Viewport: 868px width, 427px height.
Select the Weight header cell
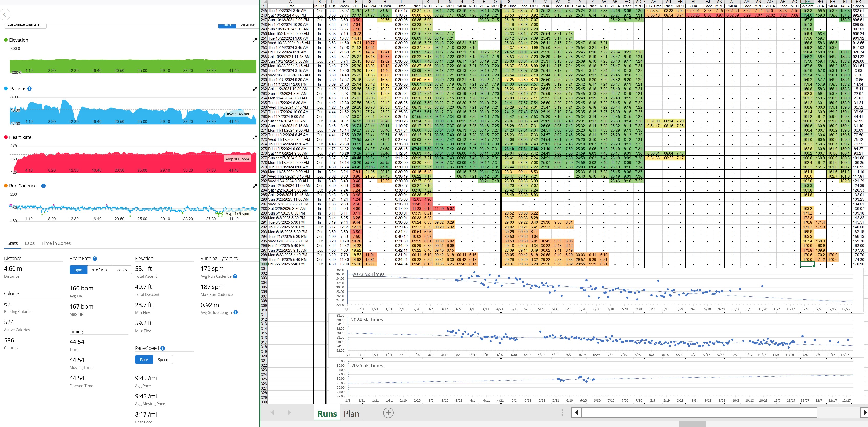point(807,6)
